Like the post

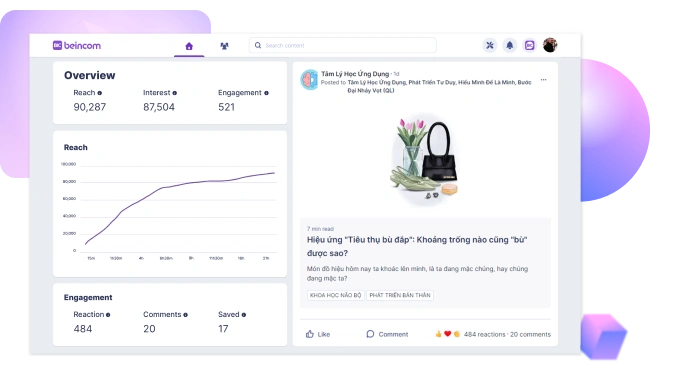tap(318, 334)
